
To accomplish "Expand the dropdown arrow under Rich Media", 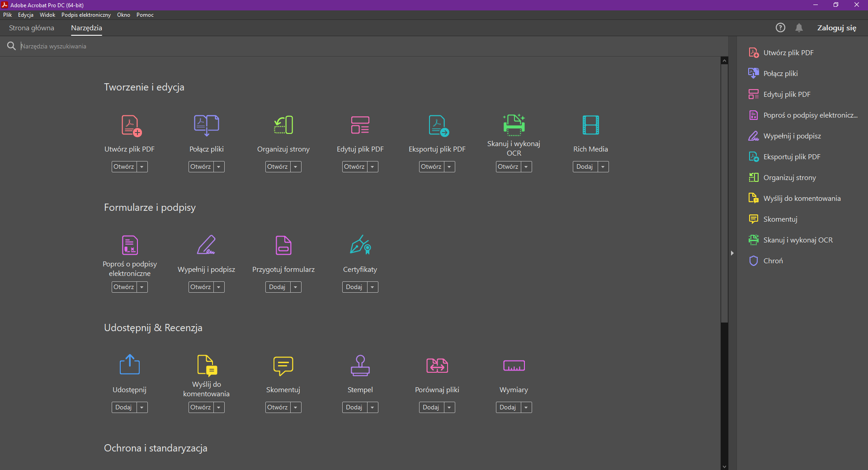I will coord(603,166).
